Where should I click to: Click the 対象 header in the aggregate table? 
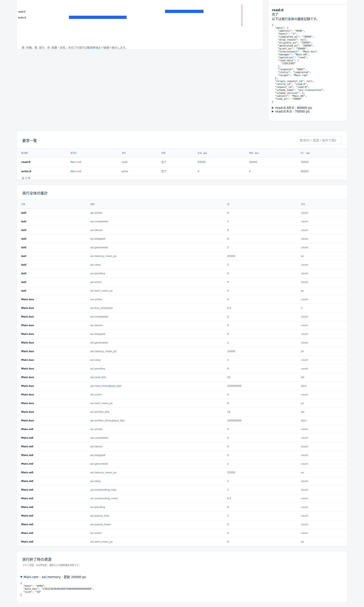click(x=23, y=204)
